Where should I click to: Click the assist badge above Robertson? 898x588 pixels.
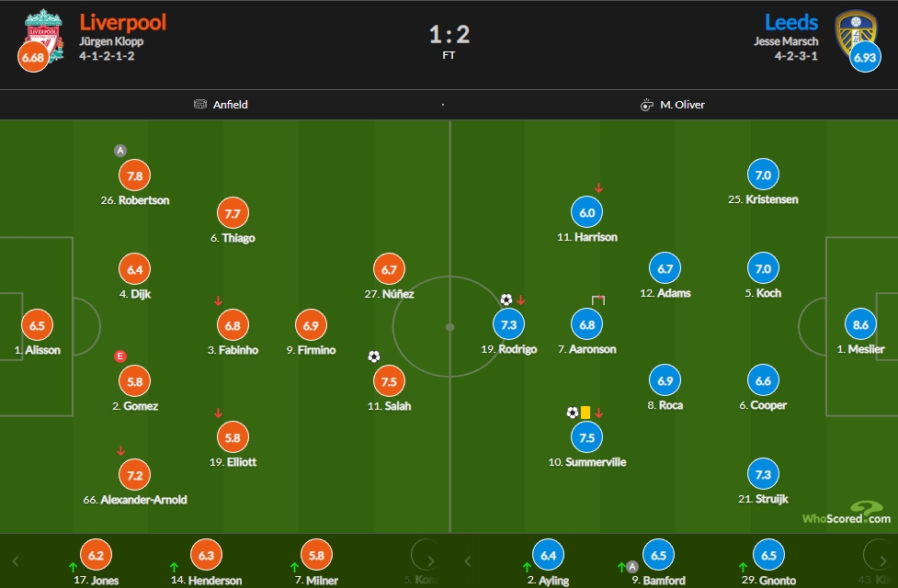(x=119, y=151)
